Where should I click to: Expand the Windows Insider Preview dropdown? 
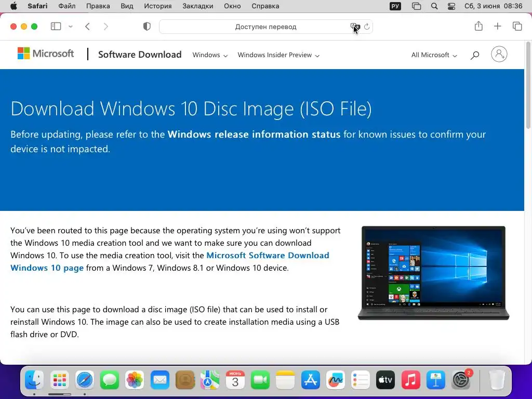[278, 55]
